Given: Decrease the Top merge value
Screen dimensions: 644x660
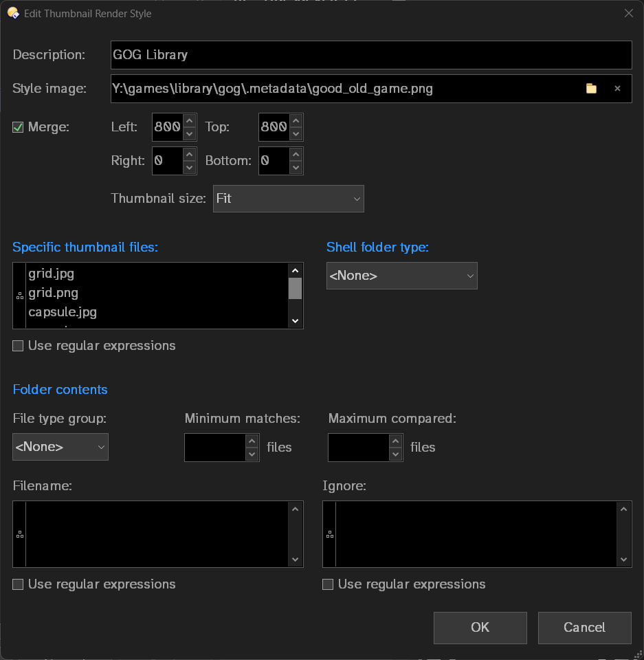Looking at the screenshot, I should (x=296, y=133).
